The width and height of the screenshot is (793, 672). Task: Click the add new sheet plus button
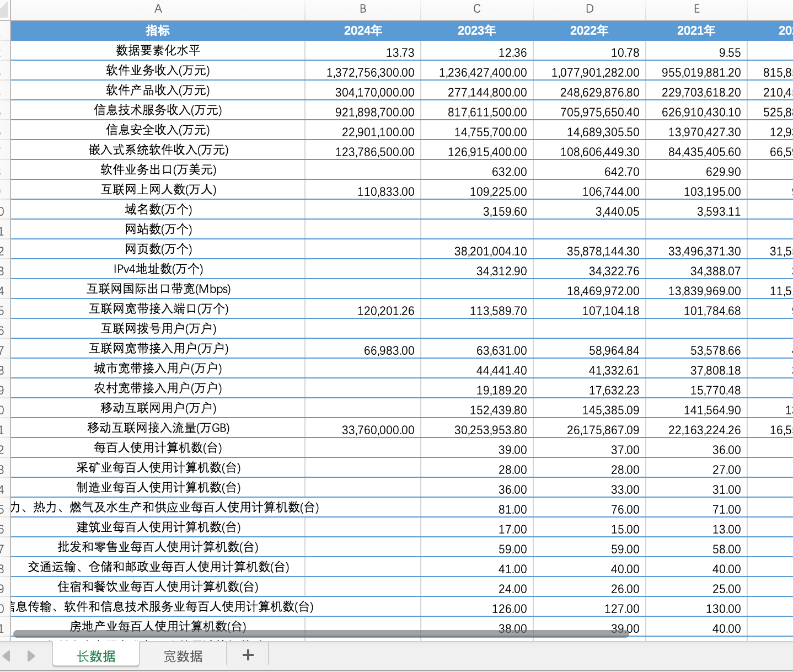(248, 655)
